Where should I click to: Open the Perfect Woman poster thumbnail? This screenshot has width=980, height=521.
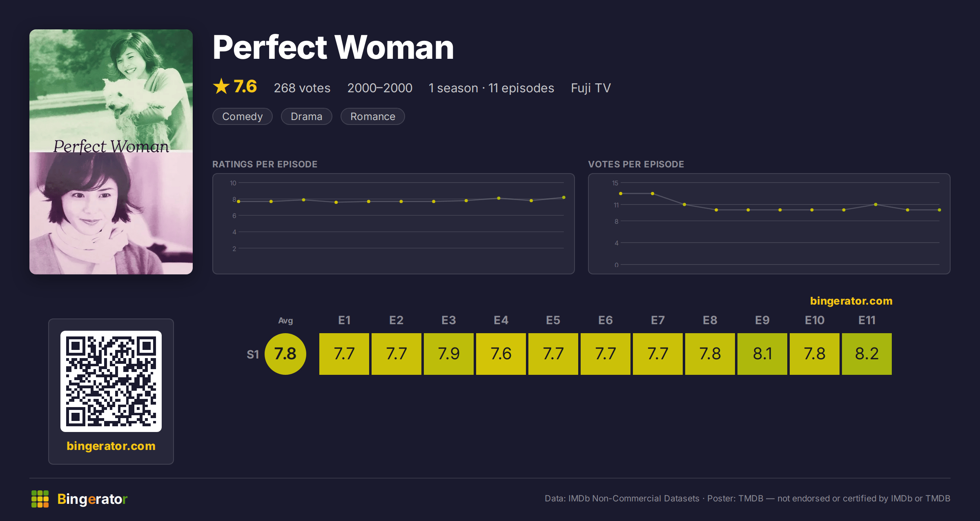(x=111, y=151)
